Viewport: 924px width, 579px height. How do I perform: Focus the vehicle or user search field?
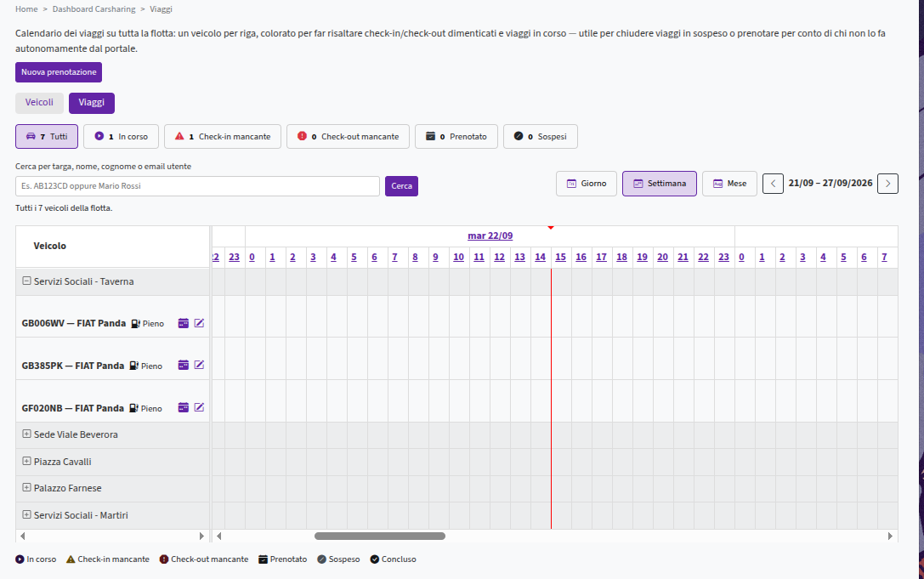197,185
